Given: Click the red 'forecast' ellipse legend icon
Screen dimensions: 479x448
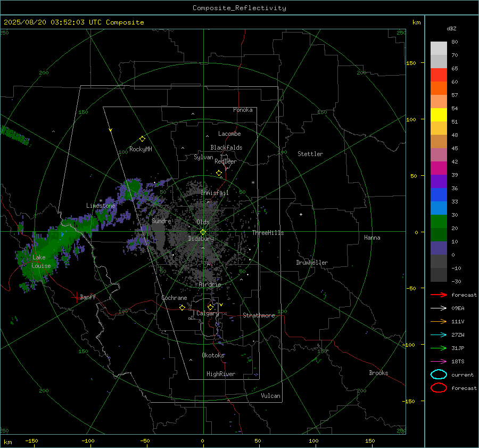Looking at the screenshot, I should [439, 388].
